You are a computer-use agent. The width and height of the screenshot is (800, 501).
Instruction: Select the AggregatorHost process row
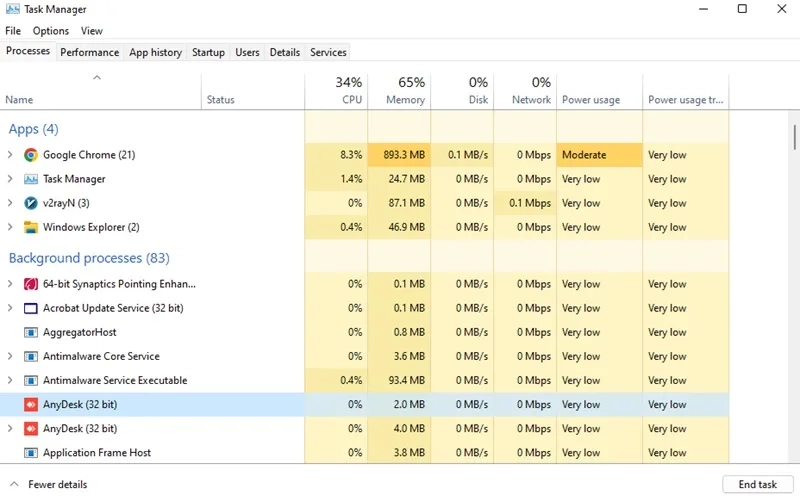364,332
